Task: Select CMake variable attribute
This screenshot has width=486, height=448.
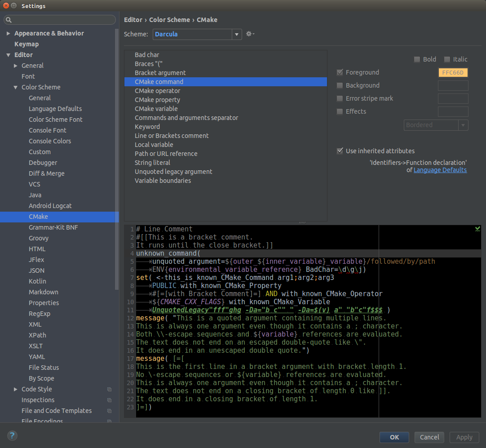Action: [x=225, y=109]
